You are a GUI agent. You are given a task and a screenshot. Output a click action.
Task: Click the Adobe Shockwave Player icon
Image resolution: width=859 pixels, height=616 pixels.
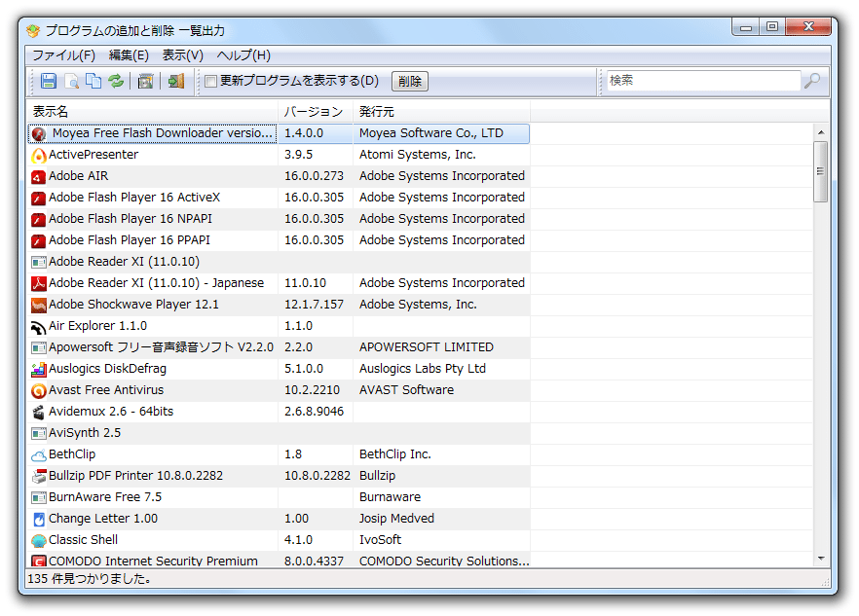point(39,305)
